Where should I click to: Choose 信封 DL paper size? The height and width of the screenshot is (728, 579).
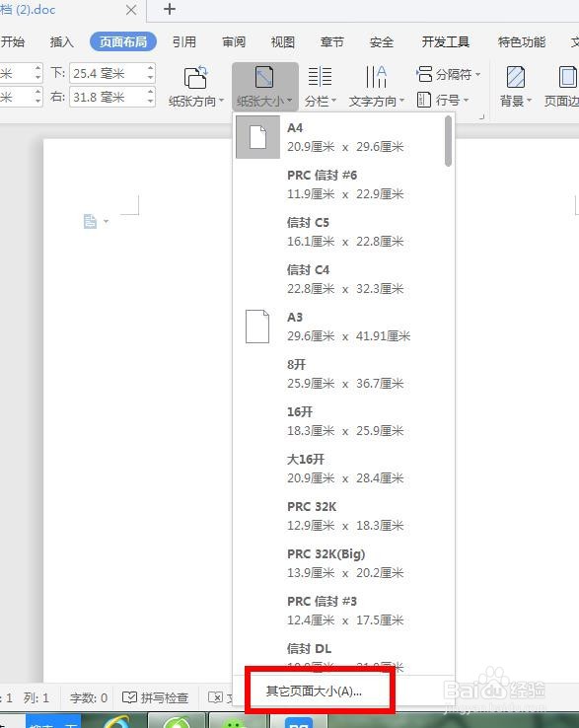(x=339, y=655)
